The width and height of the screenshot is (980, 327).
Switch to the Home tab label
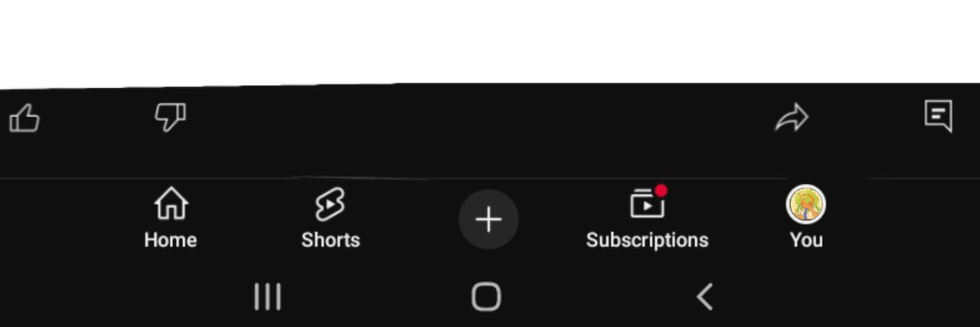[x=171, y=240]
